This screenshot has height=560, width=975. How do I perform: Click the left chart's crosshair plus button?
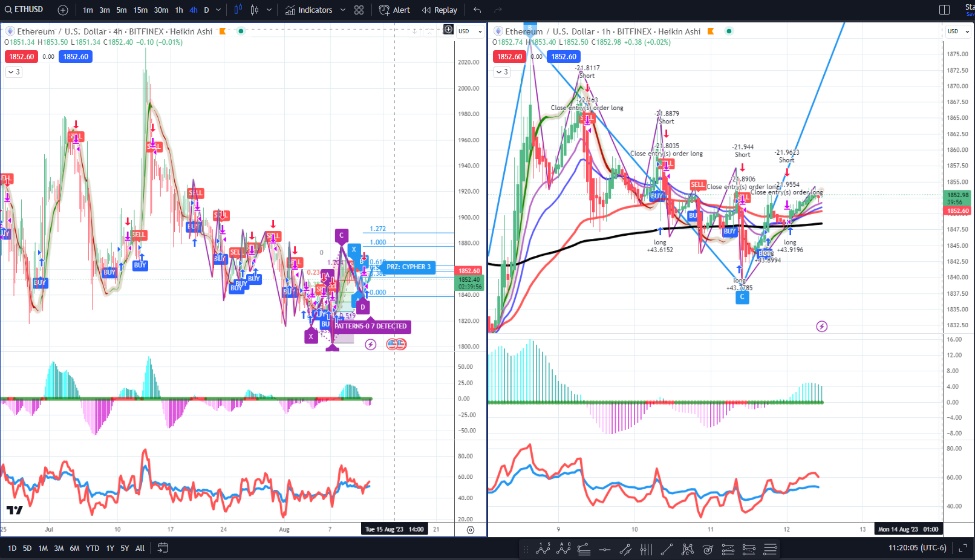coord(448,29)
